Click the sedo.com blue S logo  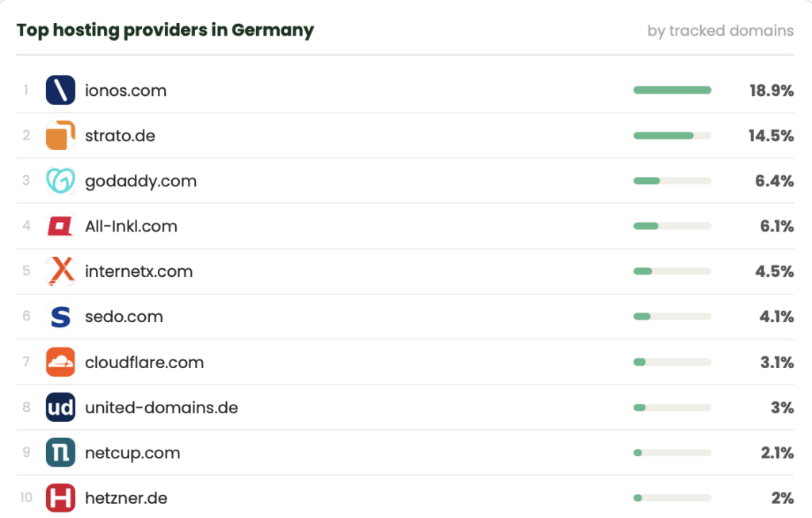pos(60,317)
